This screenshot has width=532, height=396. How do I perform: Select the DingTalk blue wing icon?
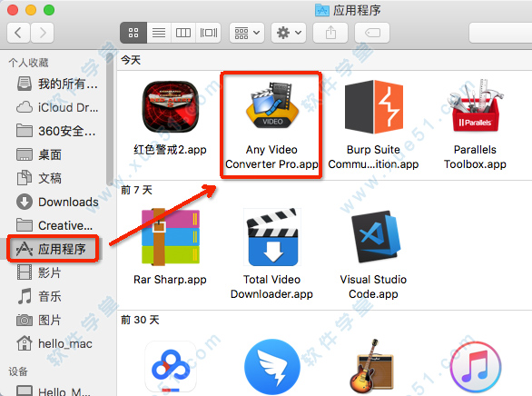point(272,367)
